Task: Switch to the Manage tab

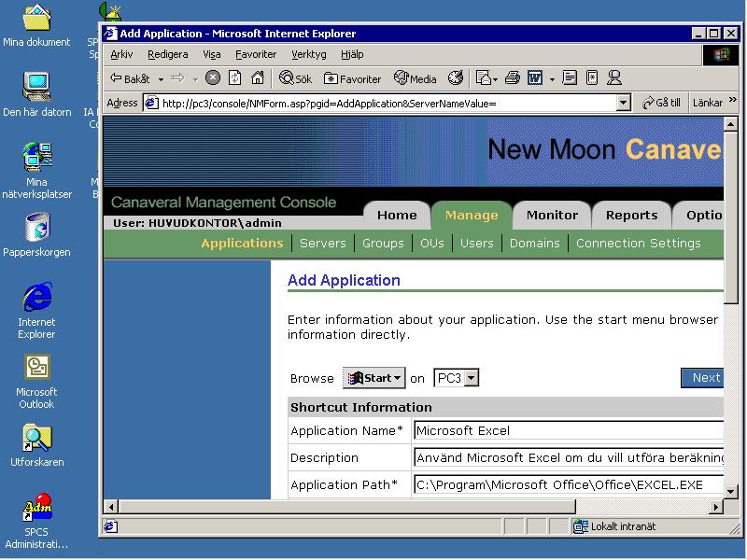Action: point(472,216)
